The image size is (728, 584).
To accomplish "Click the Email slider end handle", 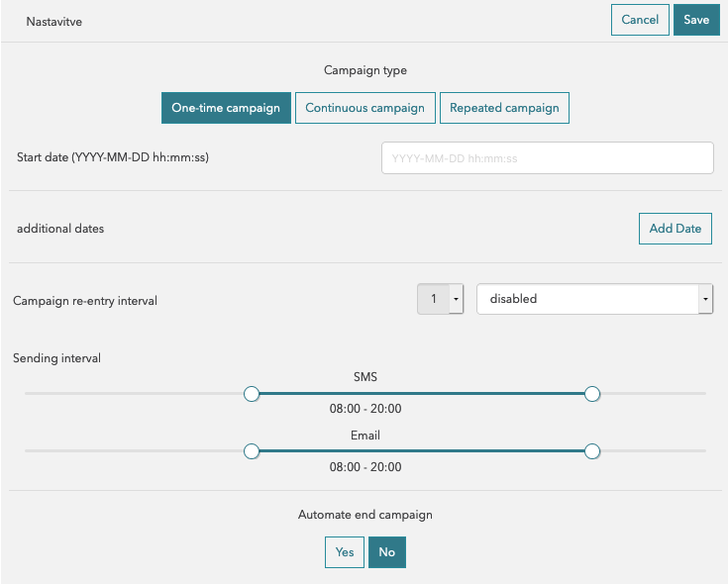I will coord(592,451).
